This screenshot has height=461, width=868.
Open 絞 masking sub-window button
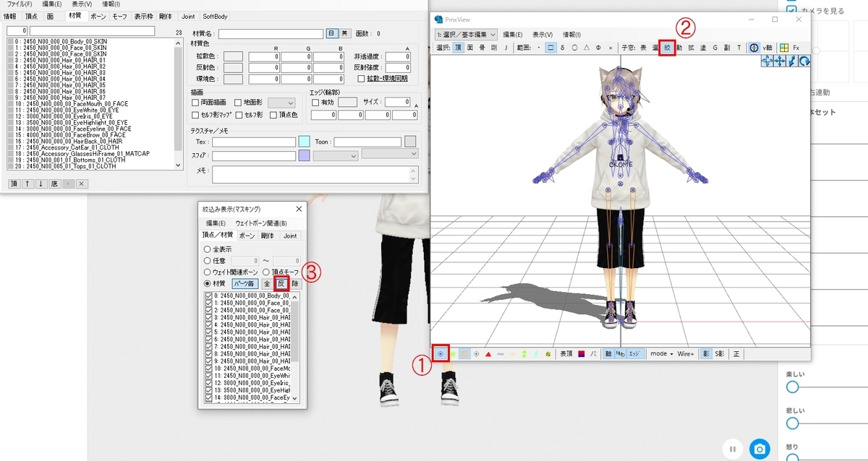[668, 47]
